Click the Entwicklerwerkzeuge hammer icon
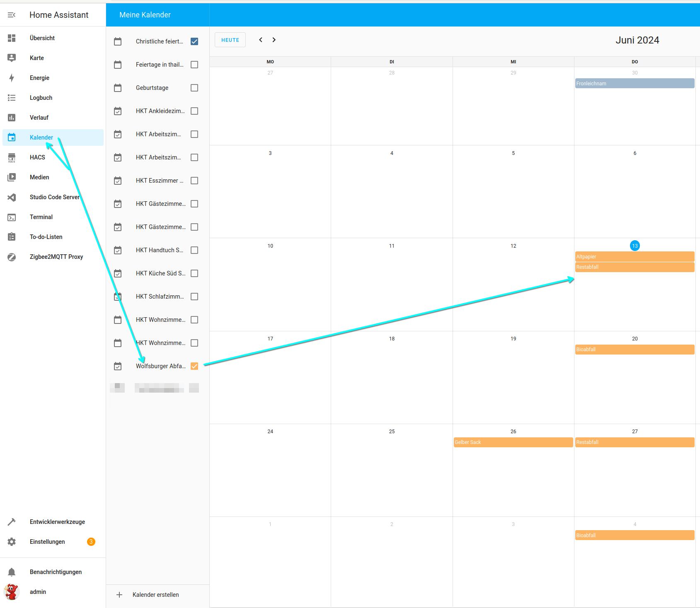The width and height of the screenshot is (700, 608). [x=12, y=522]
